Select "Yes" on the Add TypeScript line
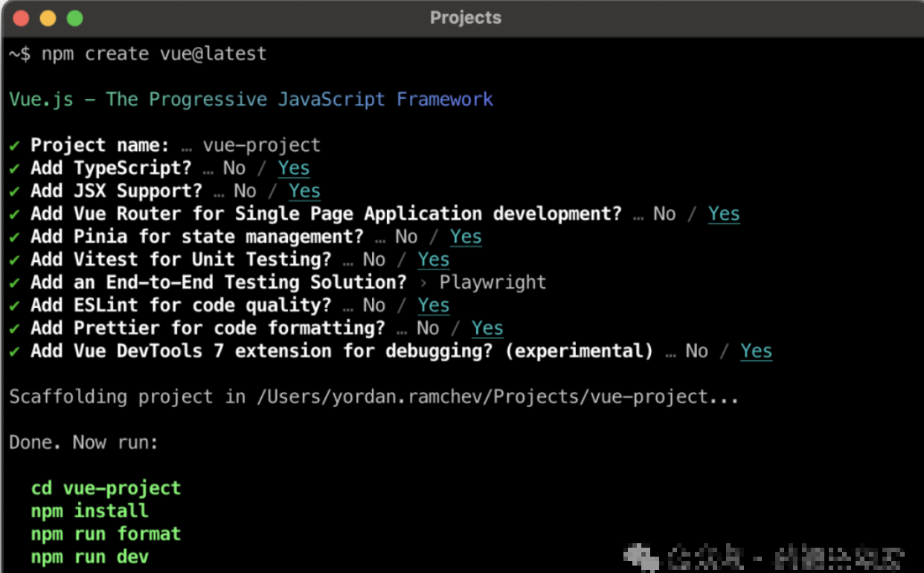Image resolution: width=924 pixels, height=573 pixels. (294, 168)
